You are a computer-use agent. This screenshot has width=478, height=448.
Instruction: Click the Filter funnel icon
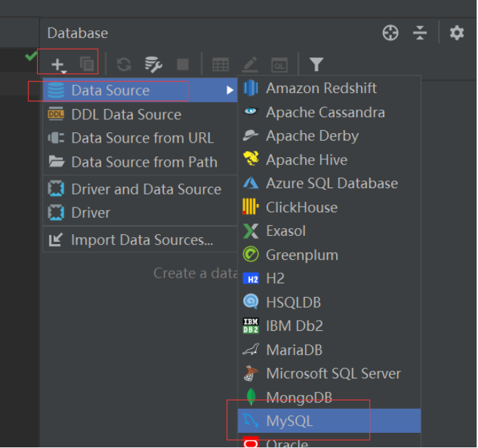(316, 64)
